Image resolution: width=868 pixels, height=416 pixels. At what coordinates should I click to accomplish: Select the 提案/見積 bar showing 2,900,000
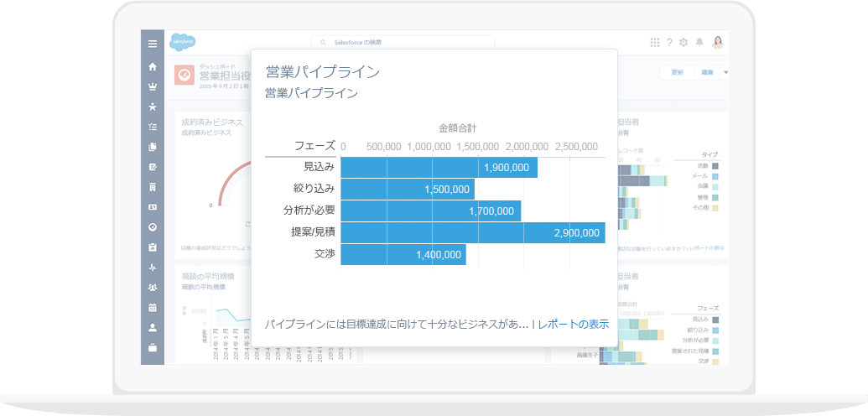click(x=472, y=233)
